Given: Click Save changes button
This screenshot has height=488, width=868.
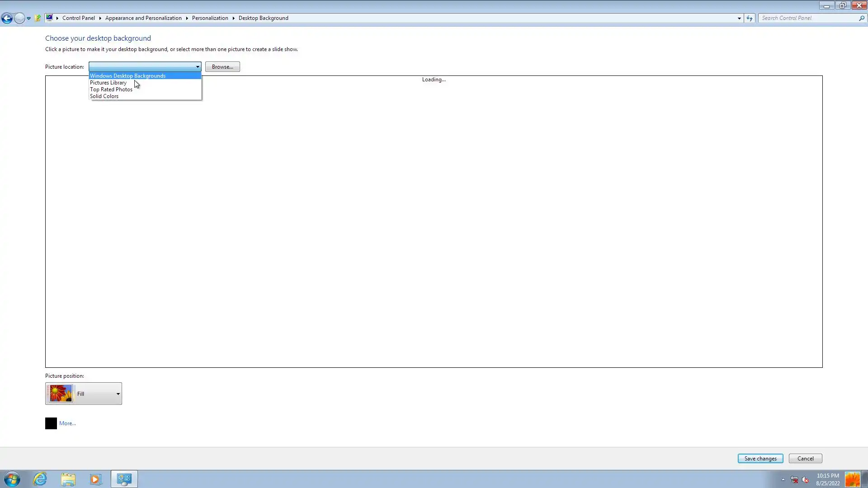Looking at the screenshot, I should pos(760,459).
